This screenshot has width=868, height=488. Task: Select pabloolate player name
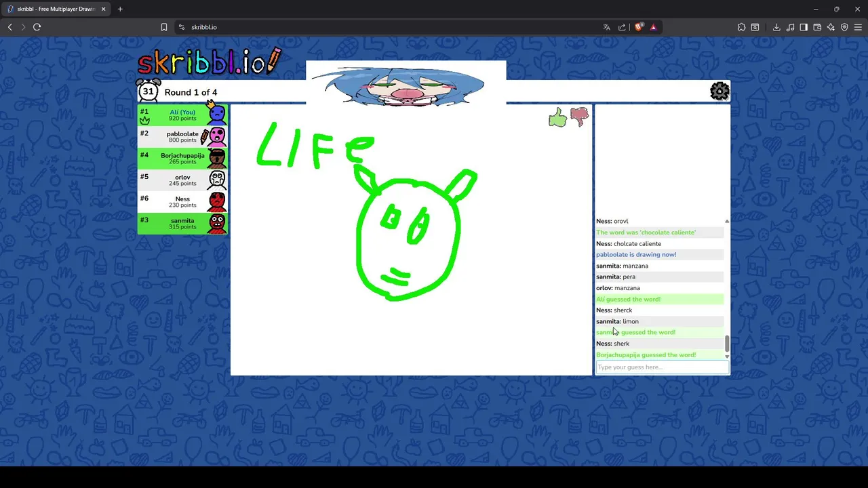[182, 134]
